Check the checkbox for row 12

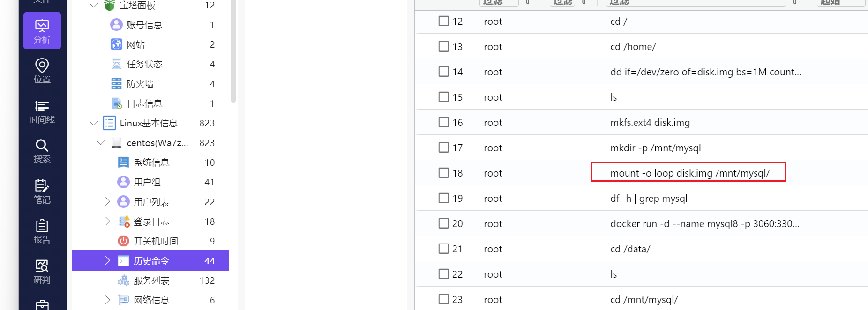tap(443, 21)
